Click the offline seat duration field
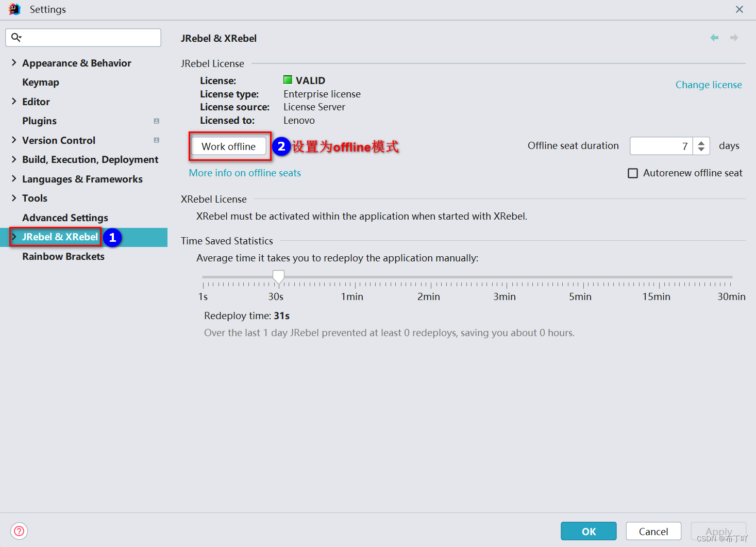This screenshot has width=756, height=547. coord(661,146)
